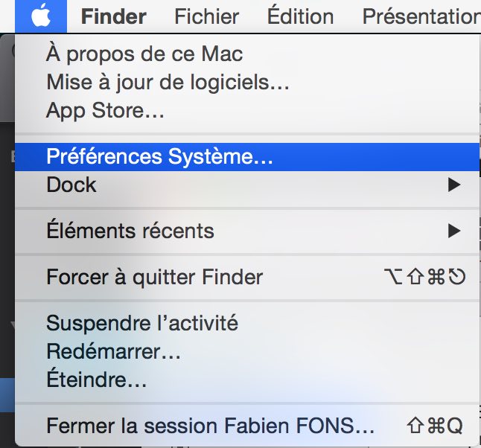Choose Mise à jour de logiciels…

click(168, 83)
